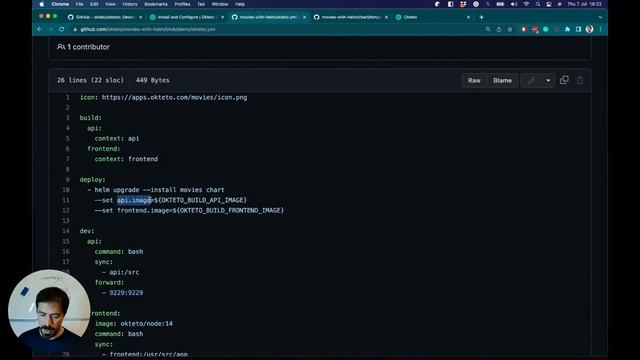Click 'OKTETO_BUILD_FRONTEND_IMAGE' variable
This screenshot has width=640, height=360.
[x=230, y=210]
